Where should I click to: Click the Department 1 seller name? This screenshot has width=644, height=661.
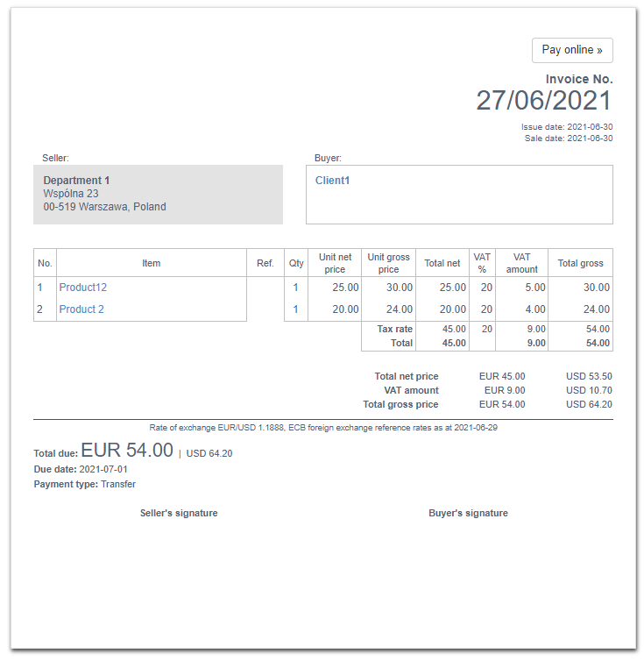click(x=76, y=181)
